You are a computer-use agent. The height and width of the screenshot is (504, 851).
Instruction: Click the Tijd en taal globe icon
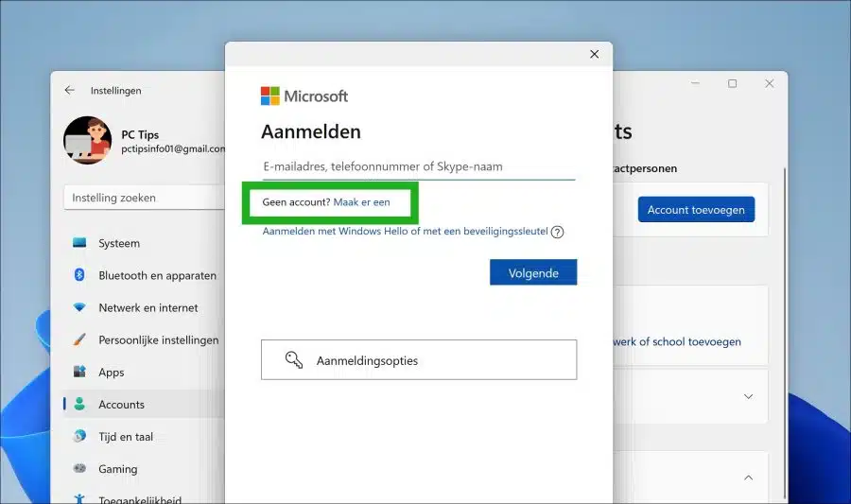coord(79,436)
